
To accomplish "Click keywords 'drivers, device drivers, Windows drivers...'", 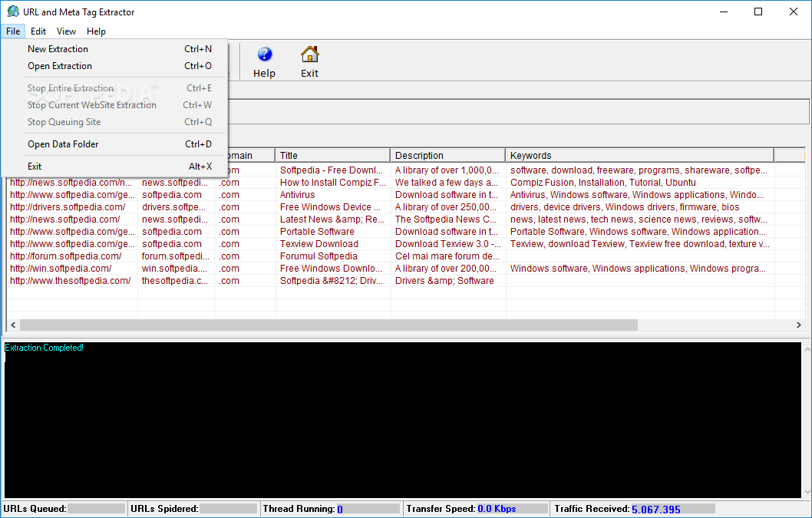I will [625, 207].
